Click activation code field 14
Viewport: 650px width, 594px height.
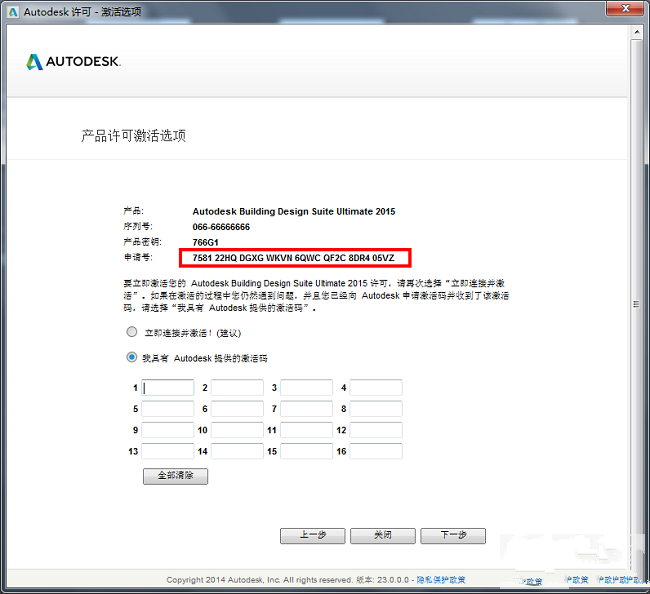point(237,451)
